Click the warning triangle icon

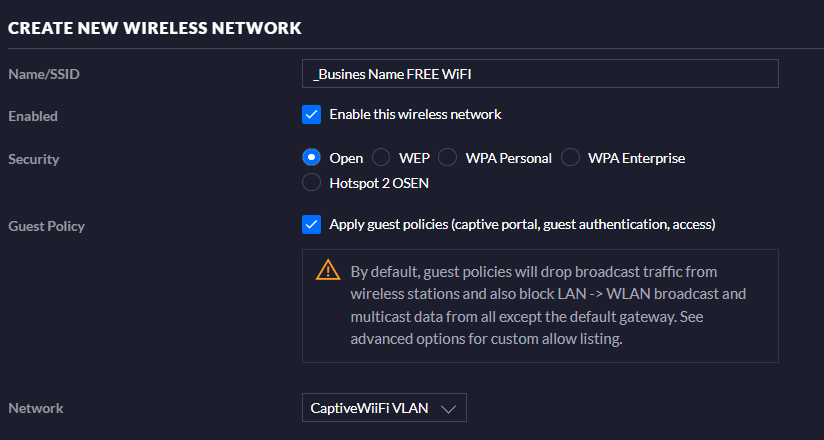(x=327, y=270)
